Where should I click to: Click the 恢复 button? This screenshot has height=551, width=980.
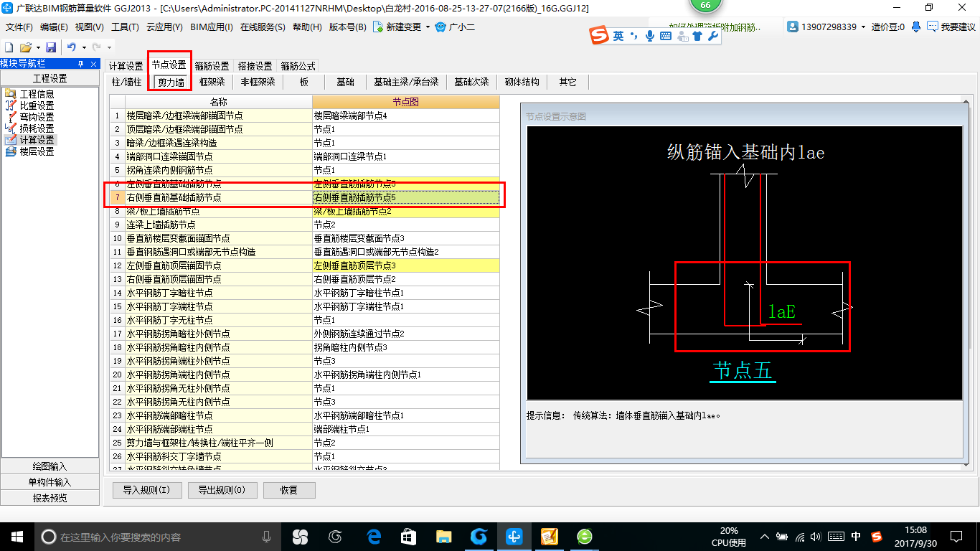[289, 491]
